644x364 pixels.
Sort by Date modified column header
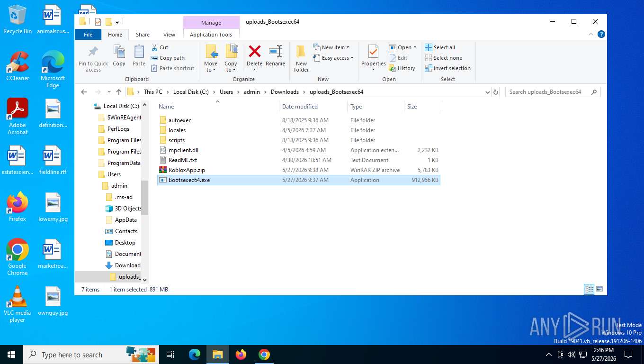coord(313,107)
